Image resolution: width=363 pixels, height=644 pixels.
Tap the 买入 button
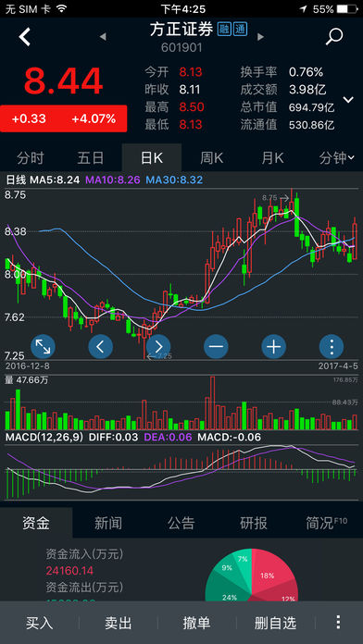point(40,623)
